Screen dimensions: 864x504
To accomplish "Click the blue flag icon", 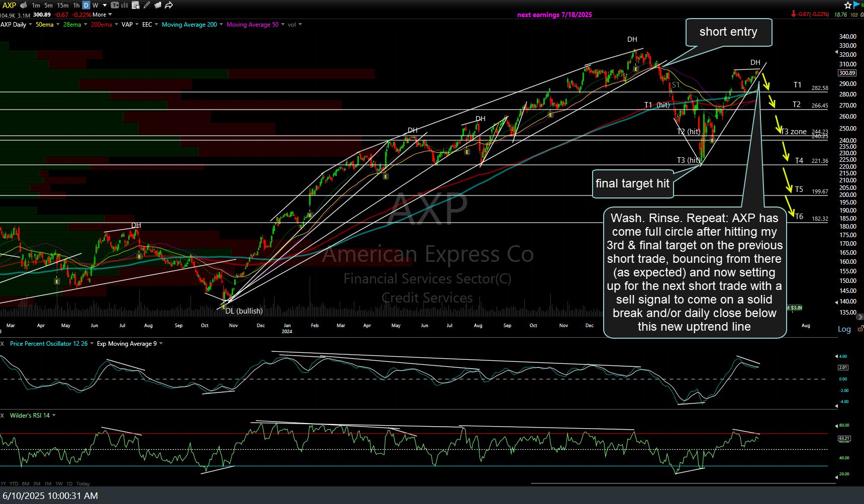I will [x=857, y=5].
